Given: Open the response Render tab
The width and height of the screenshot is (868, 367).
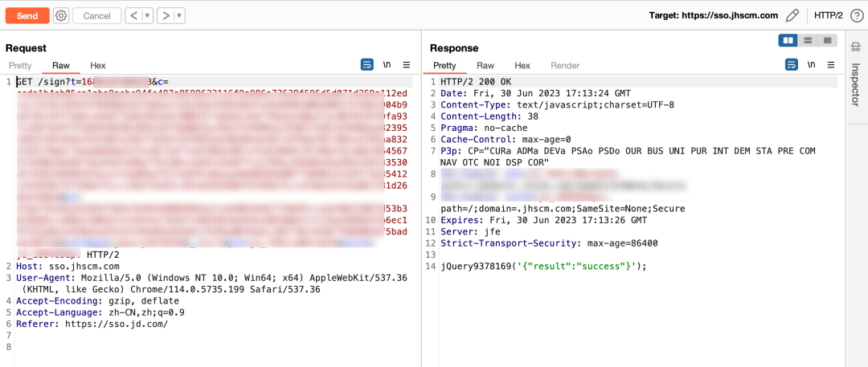Looking at the screenshot, I should coord(565,65).
